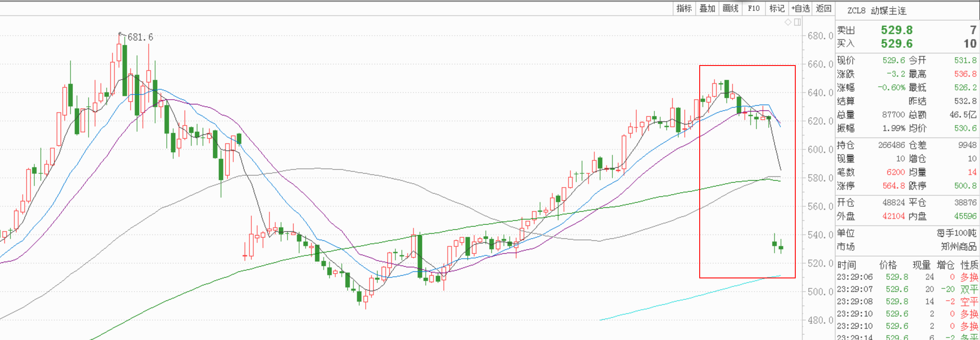This screenshot has height=340, width=980.
Task: Select the tick row at 23:29:08
Action: [908, 302]
